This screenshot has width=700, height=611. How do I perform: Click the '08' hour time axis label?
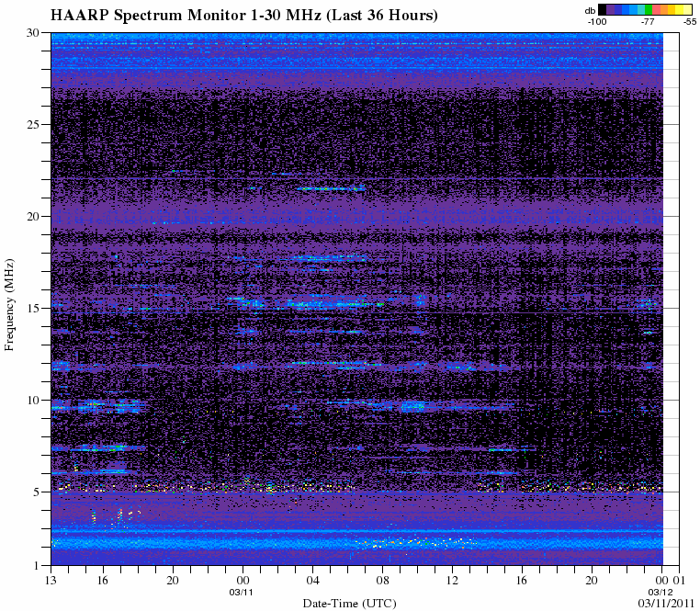coord(382,580)
